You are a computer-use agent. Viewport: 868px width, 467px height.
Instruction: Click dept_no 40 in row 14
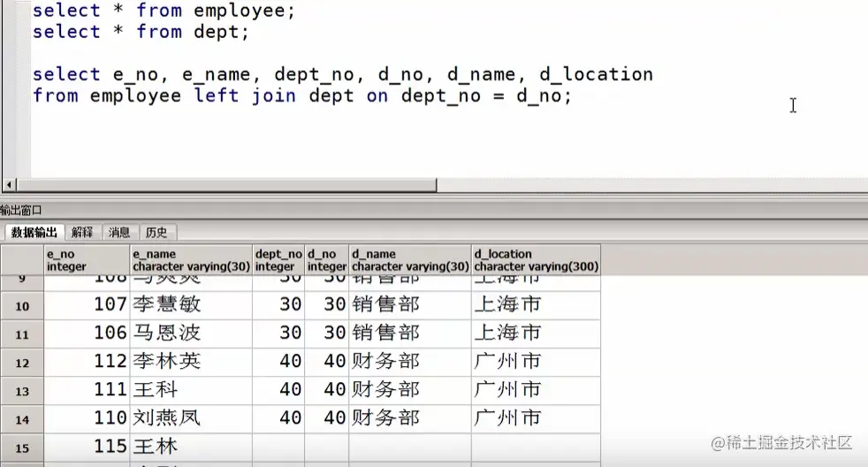point(278,418)
